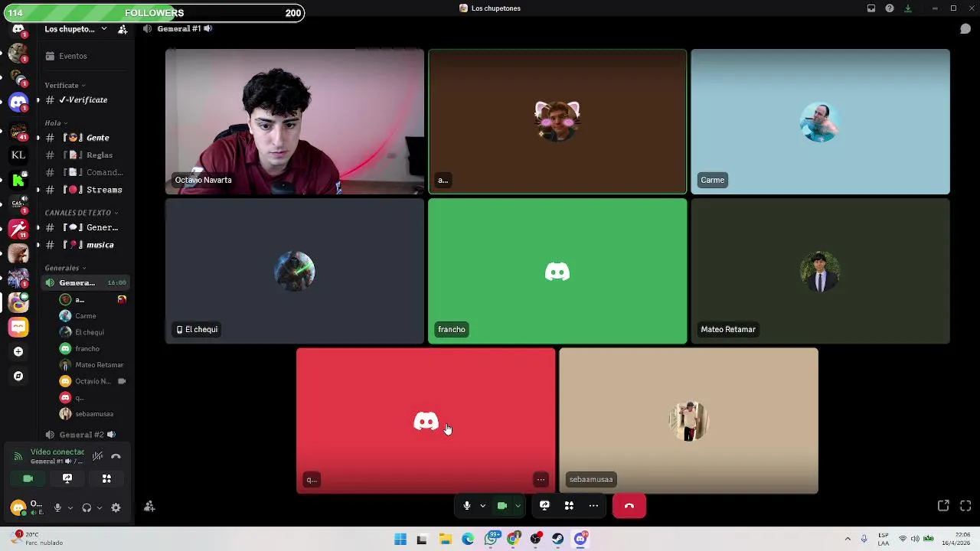This screenshot has width=980, height=551.
Task: Focus Octavio Navarta webcam tile
Action: point(295,122)
